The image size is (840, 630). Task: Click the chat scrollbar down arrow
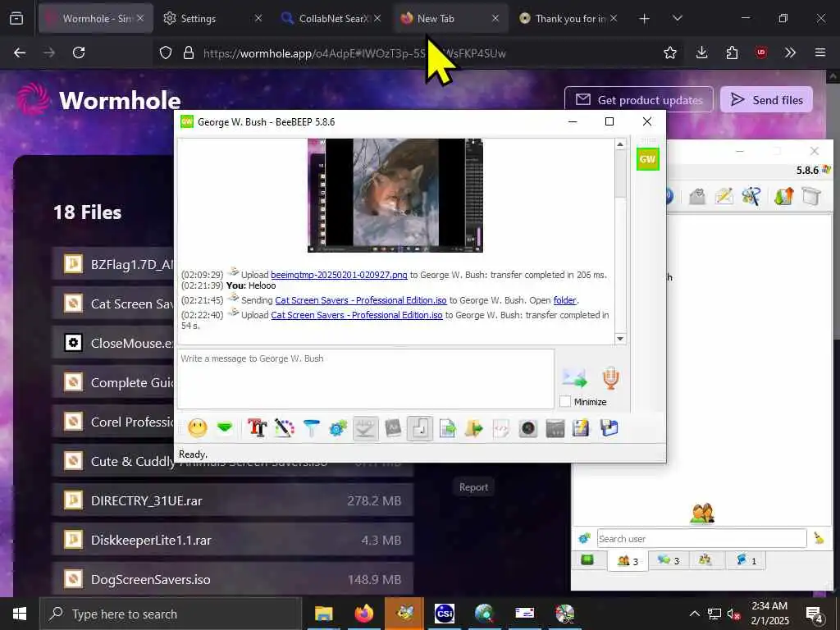(620, 339)
